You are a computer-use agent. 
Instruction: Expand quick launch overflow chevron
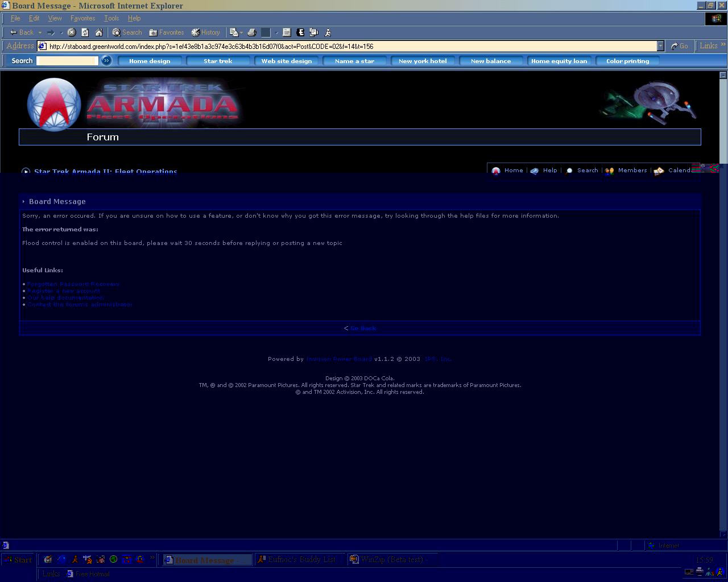point(152,558)
